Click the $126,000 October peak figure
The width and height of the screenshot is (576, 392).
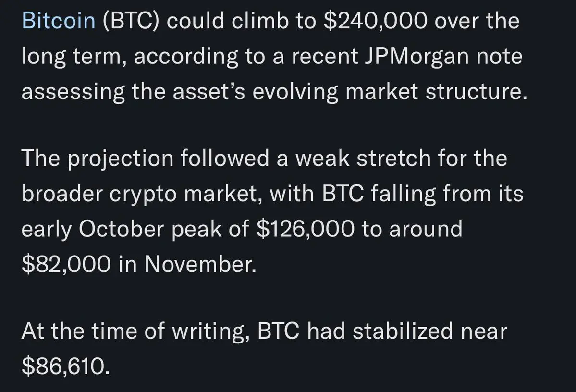tap(306, 229)
